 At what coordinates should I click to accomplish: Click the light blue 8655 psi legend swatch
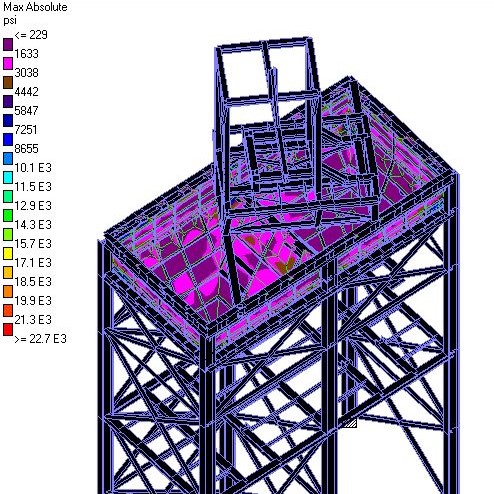8,158
